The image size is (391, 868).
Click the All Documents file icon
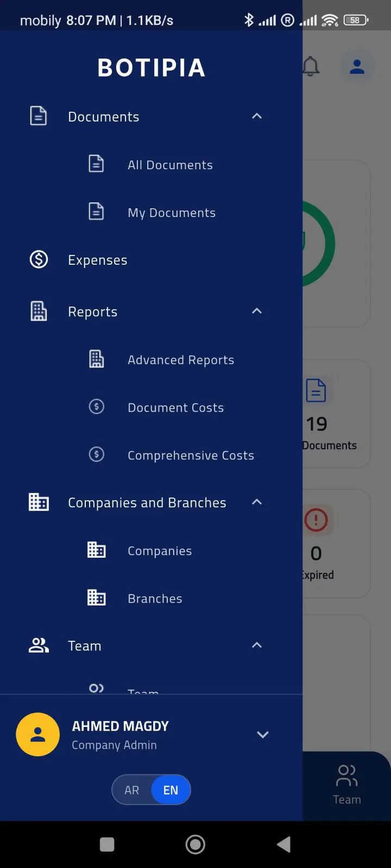click(x=96, y=164)
